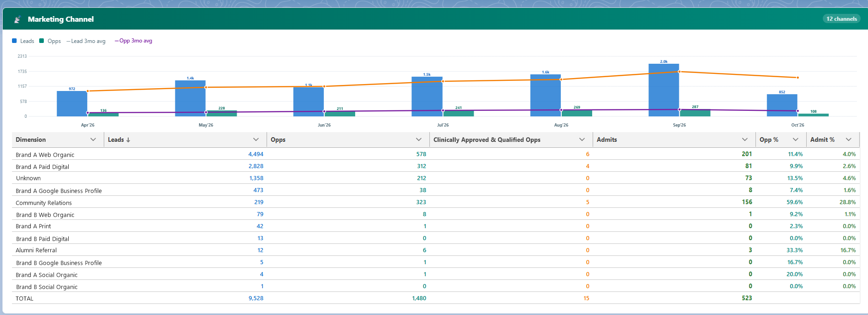Click the TOTAL row label
The height and width of the screenshot is (315, 868).
(24, 298)
